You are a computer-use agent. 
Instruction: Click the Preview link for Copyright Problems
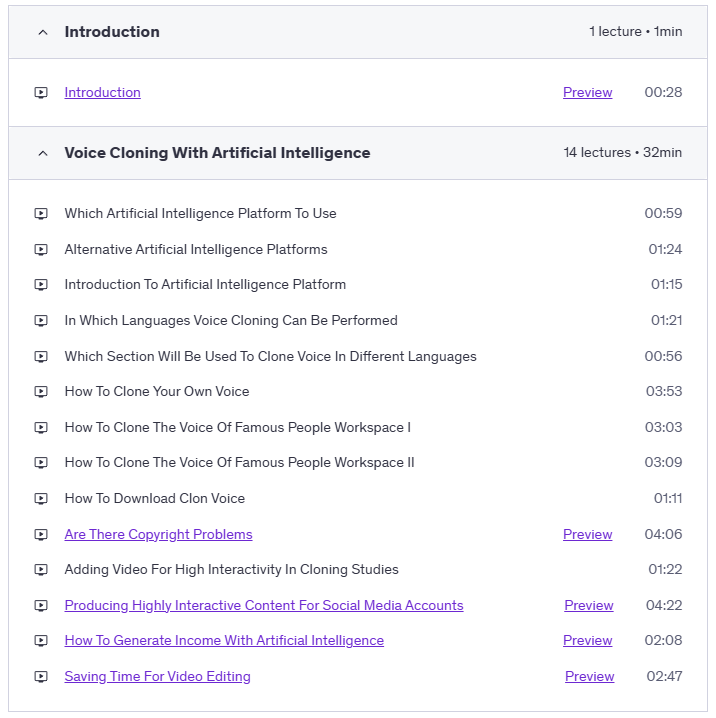pos(587,535)
